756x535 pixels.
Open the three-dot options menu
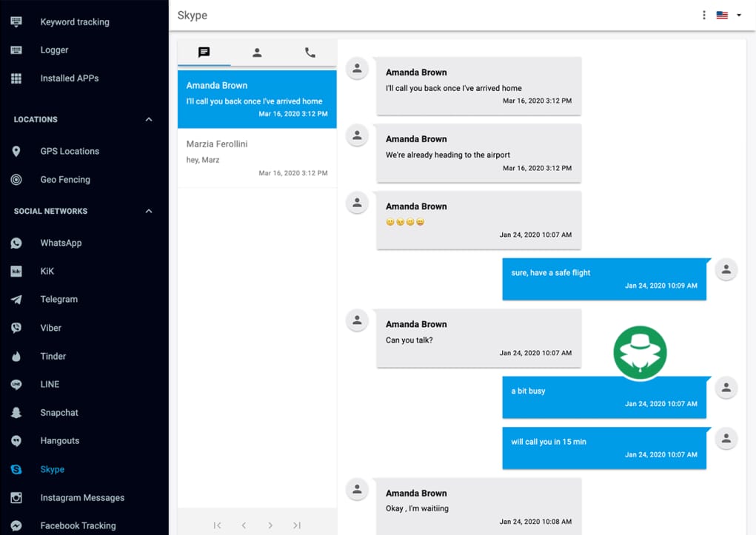point(703,15)
